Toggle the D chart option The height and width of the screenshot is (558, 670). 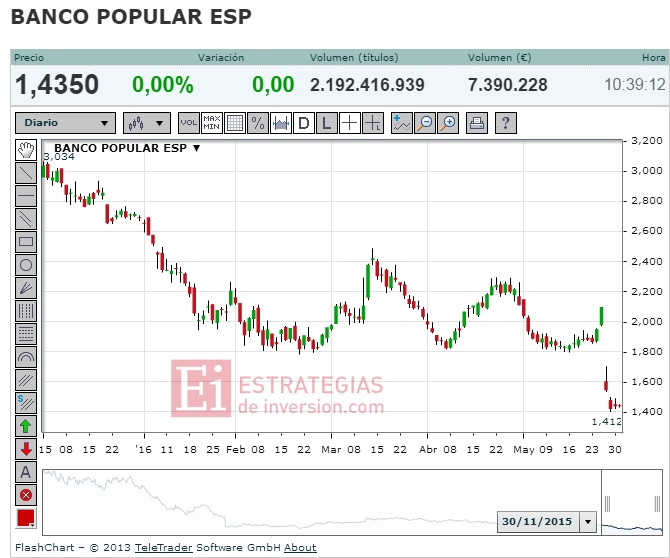pos(304,123)
